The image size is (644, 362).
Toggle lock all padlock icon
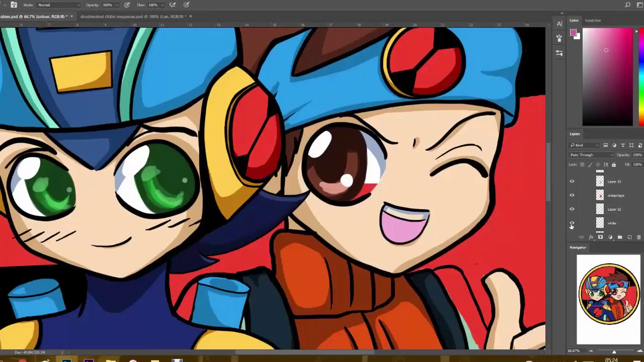pyautogui.click(x=613, y=164)
